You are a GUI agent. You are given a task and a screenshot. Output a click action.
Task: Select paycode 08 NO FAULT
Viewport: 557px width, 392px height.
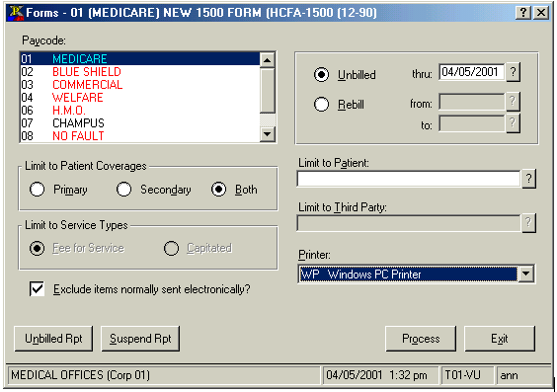point(140,135)
